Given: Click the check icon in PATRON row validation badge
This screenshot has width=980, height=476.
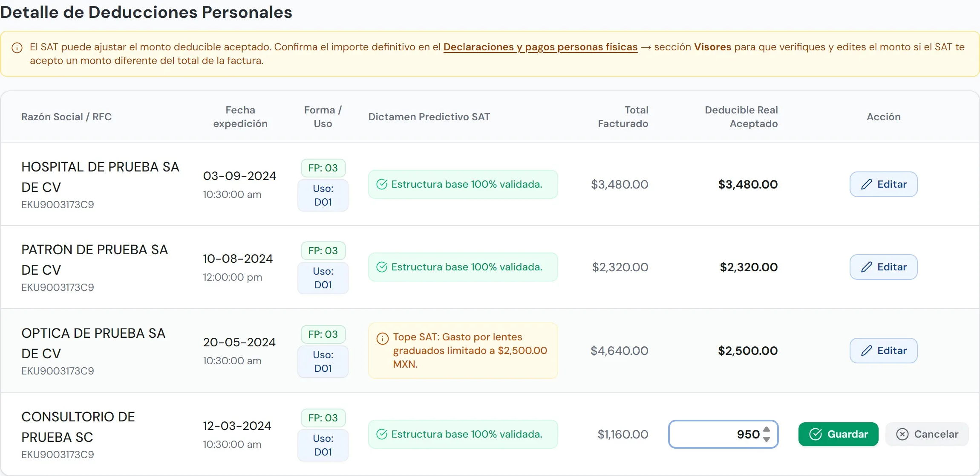Looking at the screenshot, I should coord(382,267).
